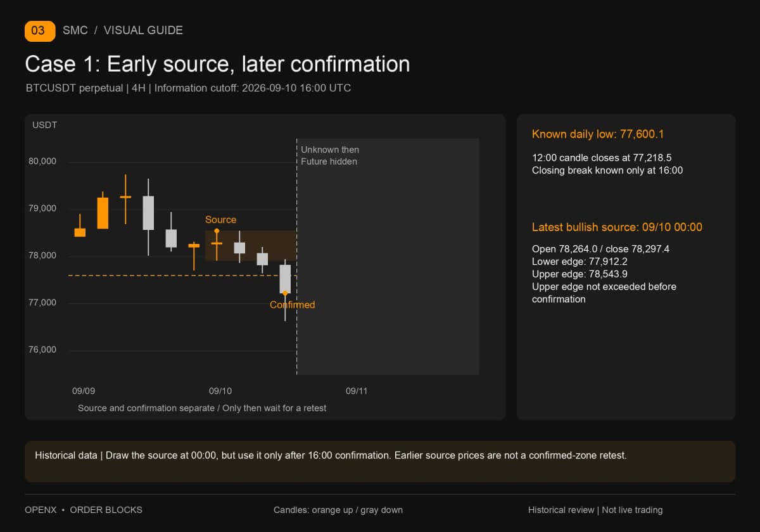Image resolution: width=760 pixels, height=532 pixels.
Task: Click the orange "Confirmed" chart label
Action: click(292, 305)
